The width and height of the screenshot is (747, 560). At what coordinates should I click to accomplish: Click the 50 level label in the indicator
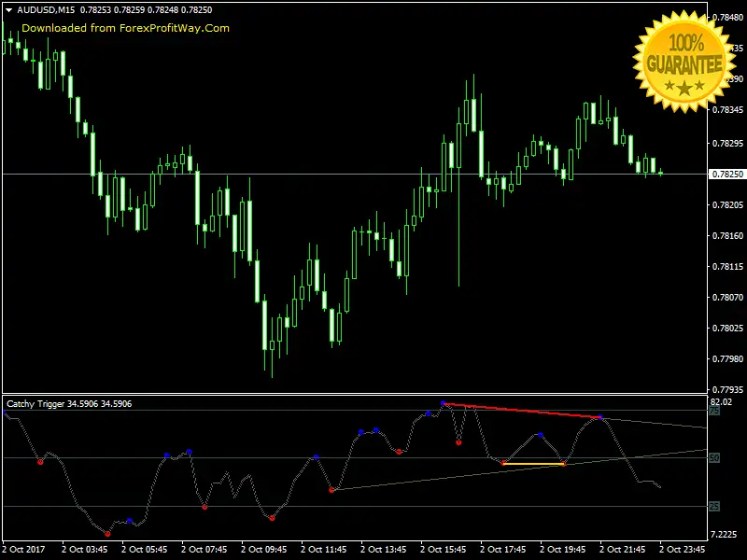[x=714, y=458]
